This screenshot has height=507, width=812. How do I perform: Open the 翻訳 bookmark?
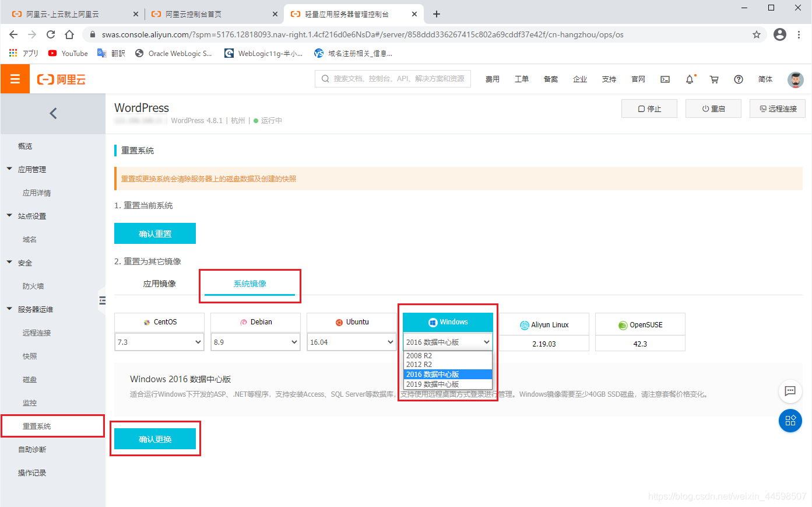111,53
